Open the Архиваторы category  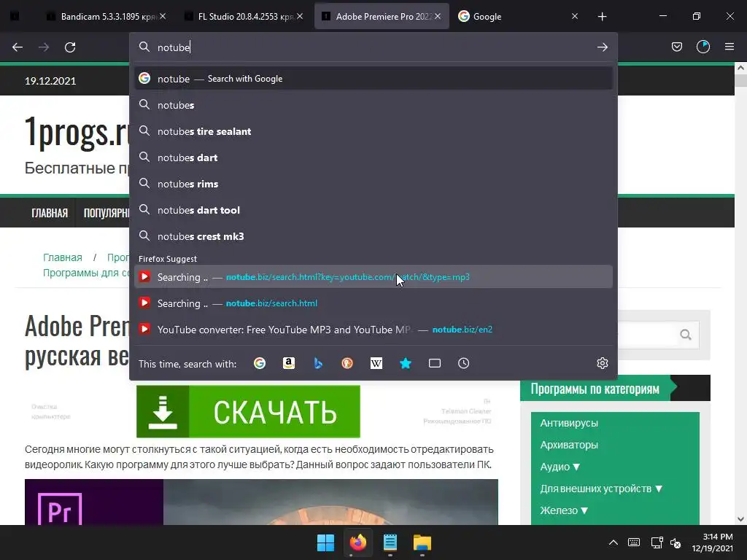[x=569, y=445]
